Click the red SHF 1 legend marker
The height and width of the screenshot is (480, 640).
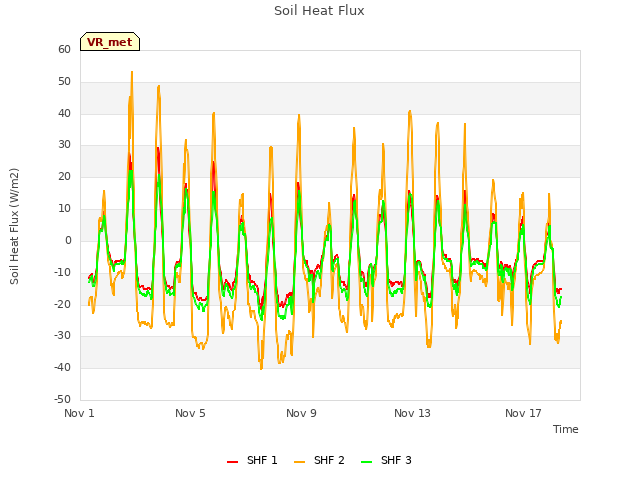click(x=232, y=462)
